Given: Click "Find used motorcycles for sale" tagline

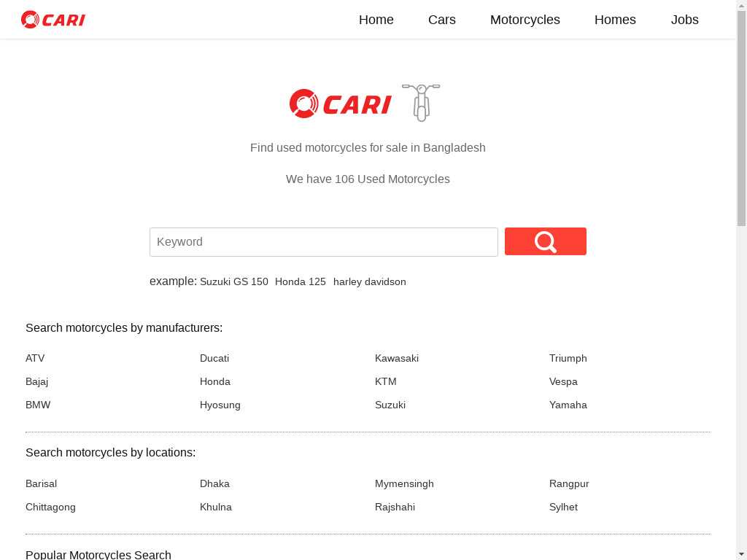Looking at the screenshot, I should click(x=368, y=147).
